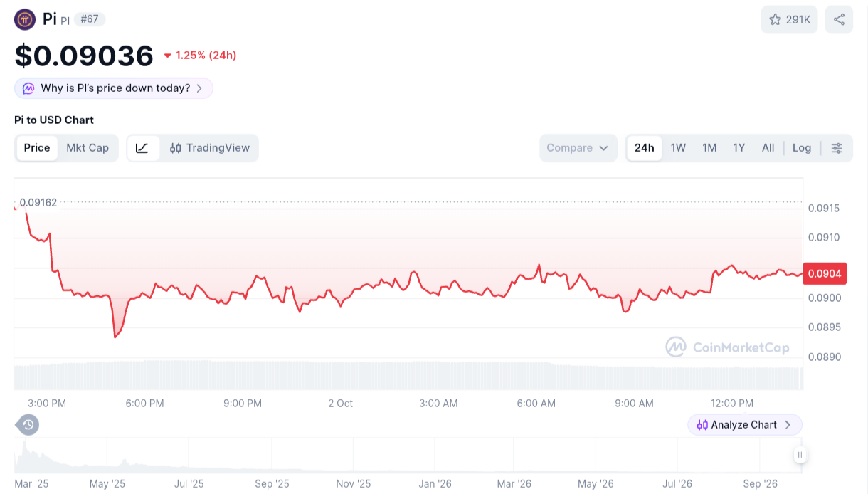Viewport: 868px width, 494px height.
Task: Click the '1.25% (24h)' change text
Action: tap(206, 56)
